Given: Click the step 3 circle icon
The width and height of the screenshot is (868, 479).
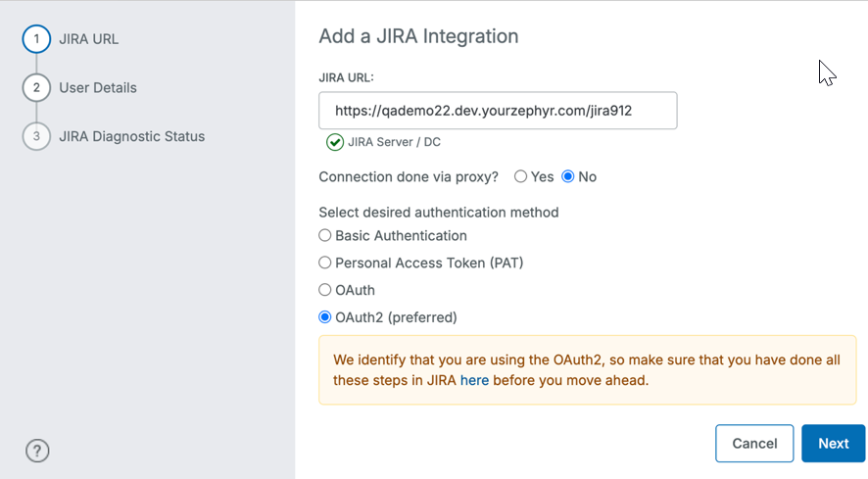Looking at the screenshot, I should [36, 136].
